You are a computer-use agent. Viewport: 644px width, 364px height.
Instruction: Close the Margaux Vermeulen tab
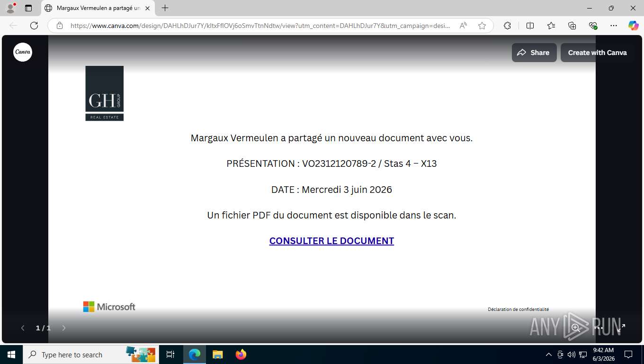147,8
